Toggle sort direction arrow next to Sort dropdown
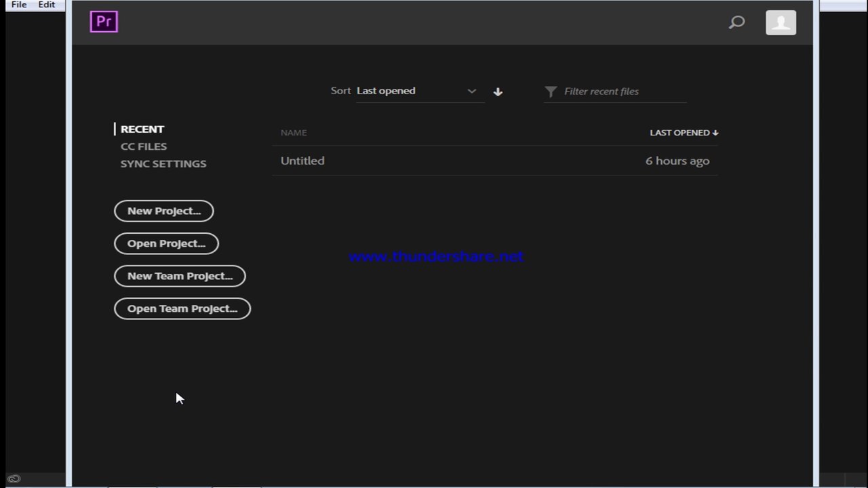868x488 pixels. click(x=498, y=91)
